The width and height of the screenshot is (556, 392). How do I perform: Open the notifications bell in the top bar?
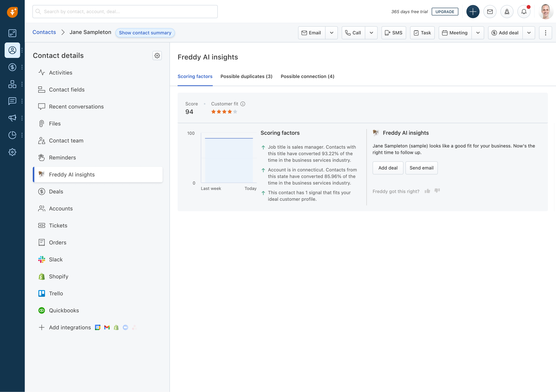point(524,11)
